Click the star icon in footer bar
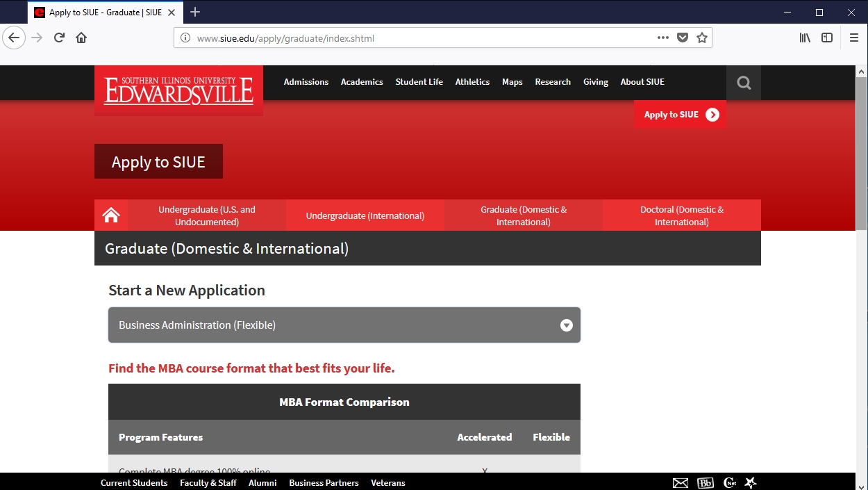Viewport: 868px width, 490px height. pyautogui.click(x=751, y=482)
